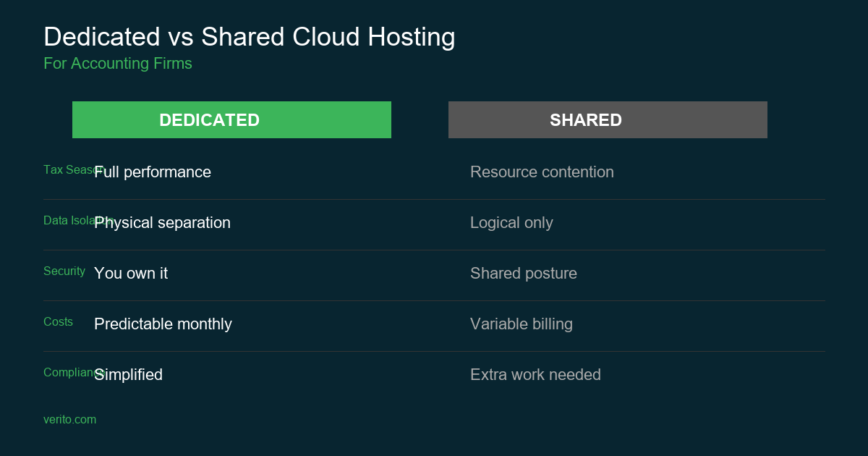The image size is (868, 456).
Task: Select the Tax Season row label
Action: click(x=67, y=169)
